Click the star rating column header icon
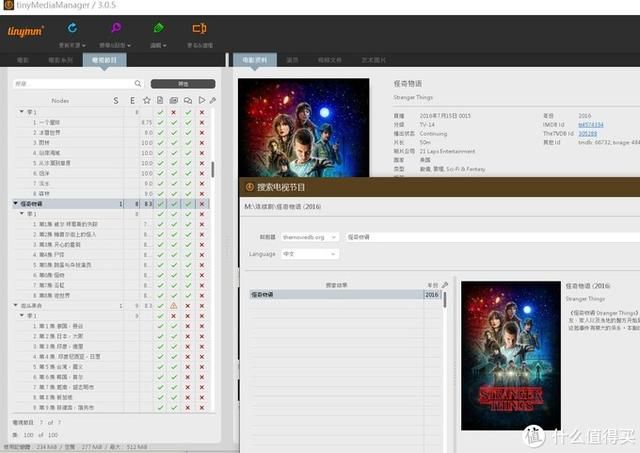This screenshot has width=640, height=453. 147,100
